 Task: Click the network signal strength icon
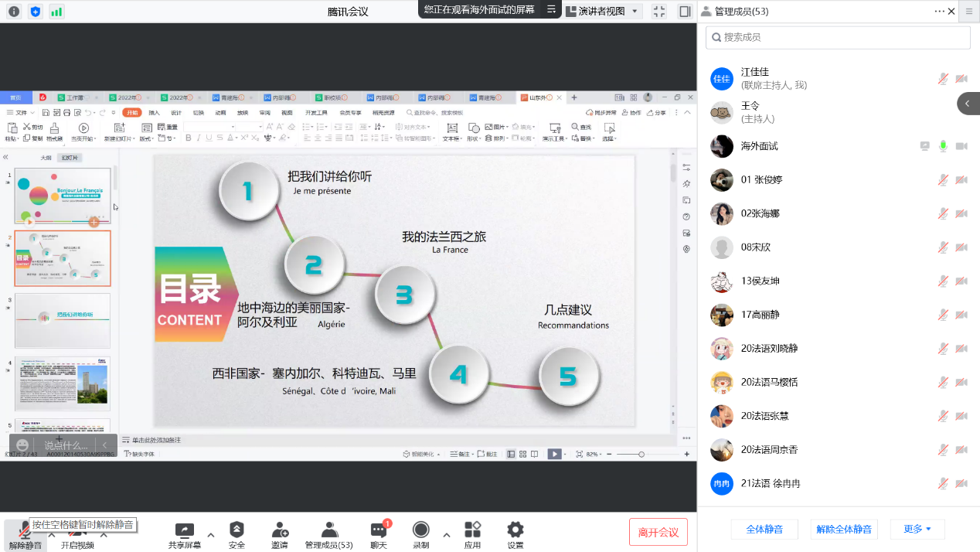56,12
